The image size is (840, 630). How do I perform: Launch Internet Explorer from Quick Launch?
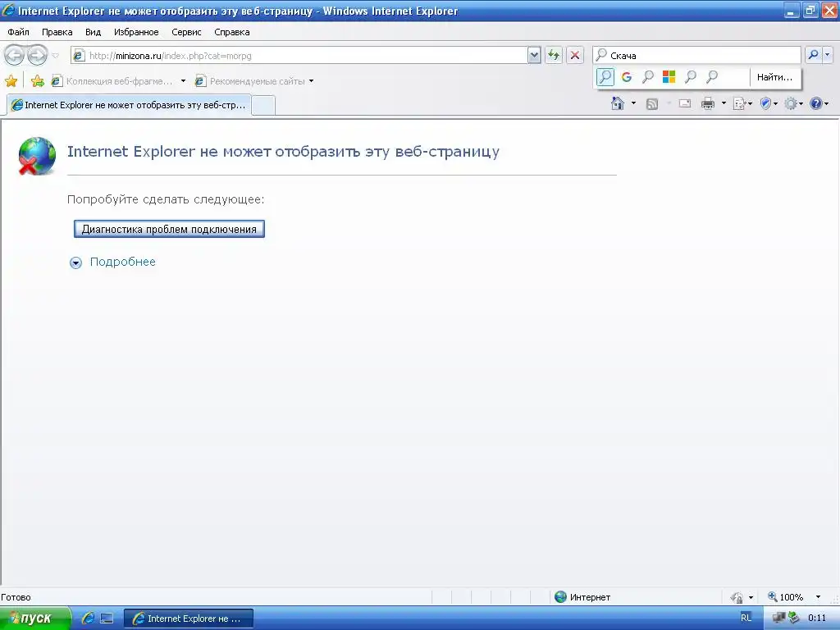click(x=88, y=619)
